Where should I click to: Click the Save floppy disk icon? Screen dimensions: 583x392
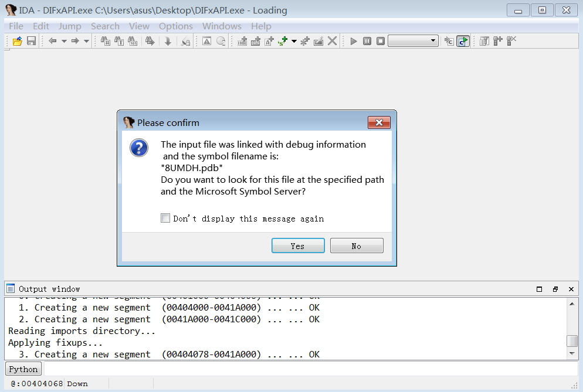pyautogui.click(x=31, y=41)
